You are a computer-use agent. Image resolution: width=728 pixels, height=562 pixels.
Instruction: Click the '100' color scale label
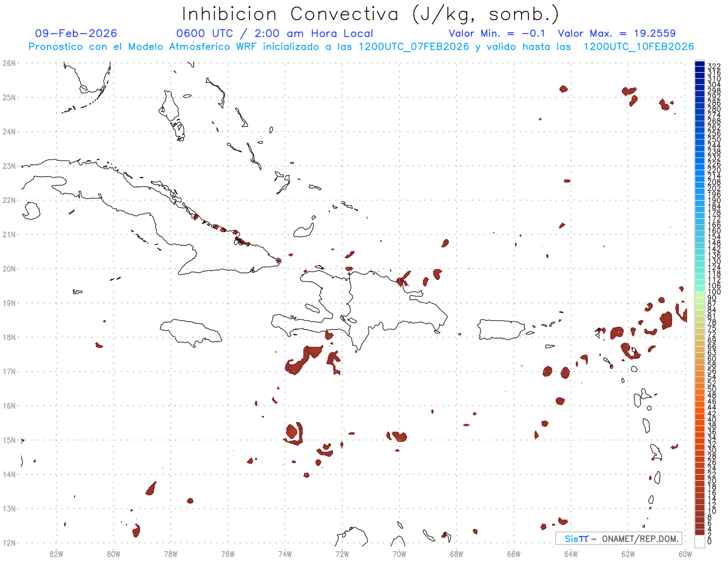(714, 292)
